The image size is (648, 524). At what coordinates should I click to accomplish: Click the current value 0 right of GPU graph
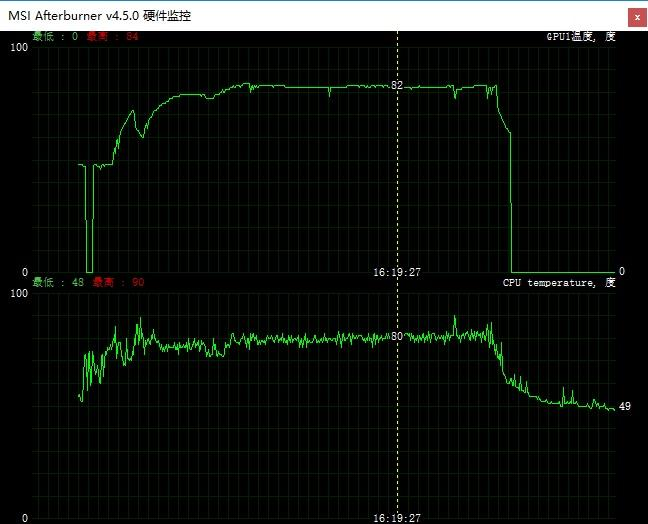point(621,271)
